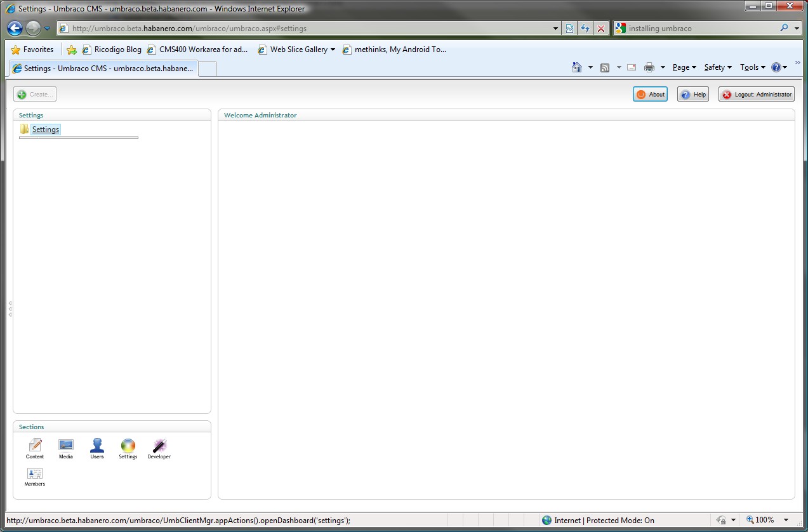
Task: Select the Settings - Umbraco CMS tab
Action: pyautogui.click(x=103, y=68)
